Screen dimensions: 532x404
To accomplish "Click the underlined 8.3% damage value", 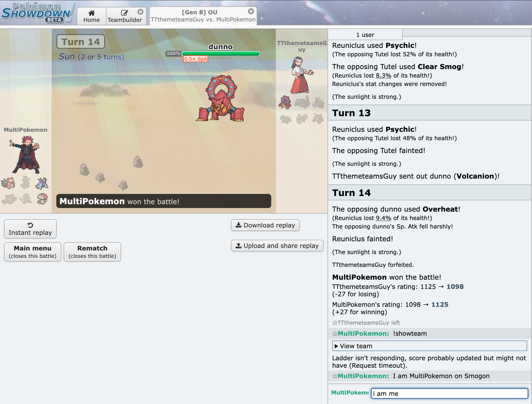I will click(x=383, y=75).
